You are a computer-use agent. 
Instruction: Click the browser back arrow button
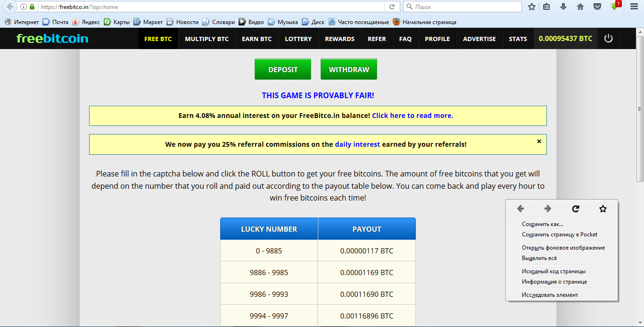click(x=9, y=7)
